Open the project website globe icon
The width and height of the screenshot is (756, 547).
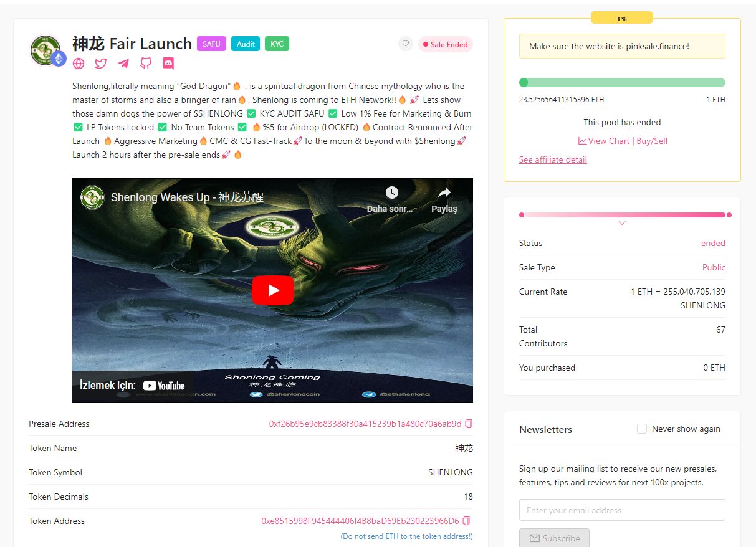tap(79, 63)
